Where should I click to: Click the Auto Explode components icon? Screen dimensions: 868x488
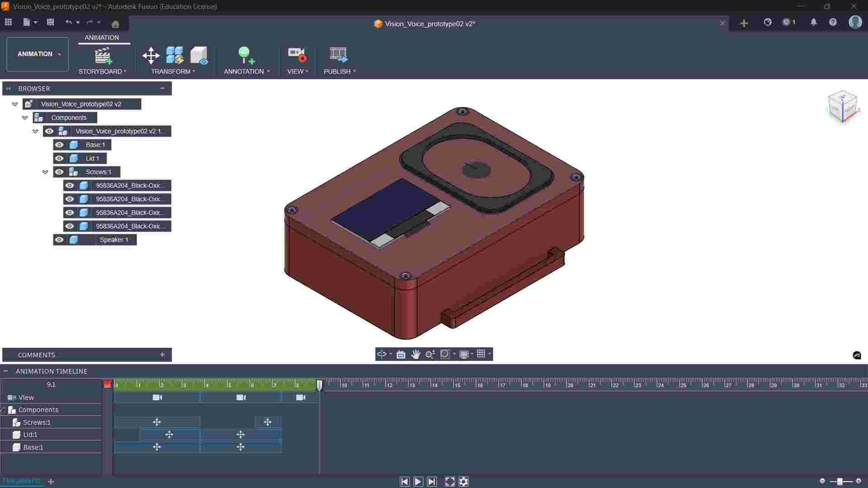[175, 55]
